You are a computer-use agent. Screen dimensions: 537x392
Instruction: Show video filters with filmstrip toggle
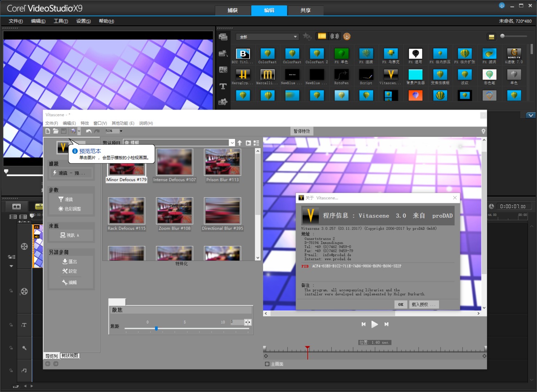pyautogui.click(x=322, y=36)
